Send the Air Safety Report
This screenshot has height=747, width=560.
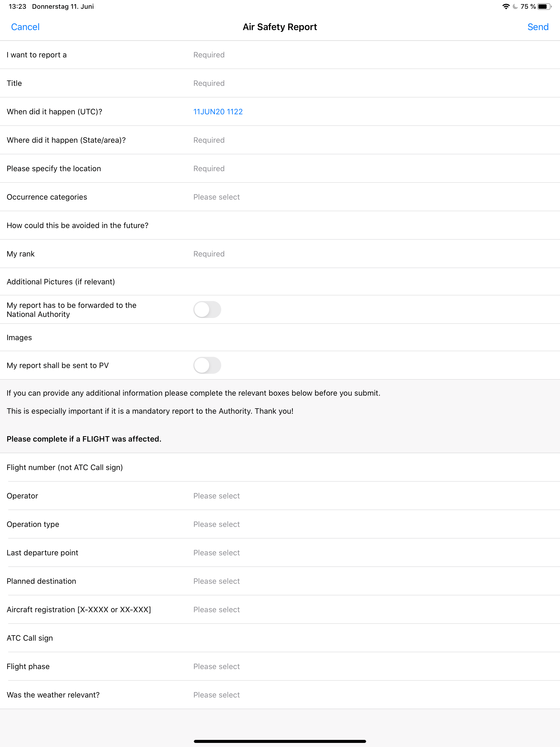click(538, 27)
